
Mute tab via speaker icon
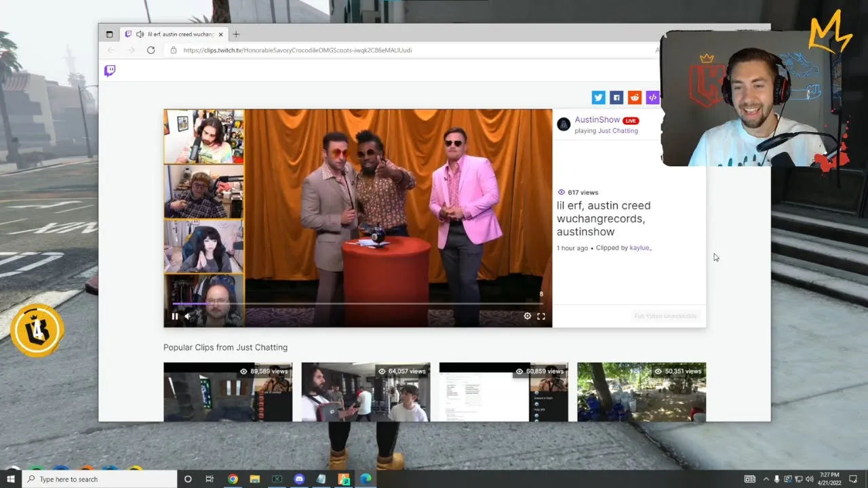[x=140, y=34]
